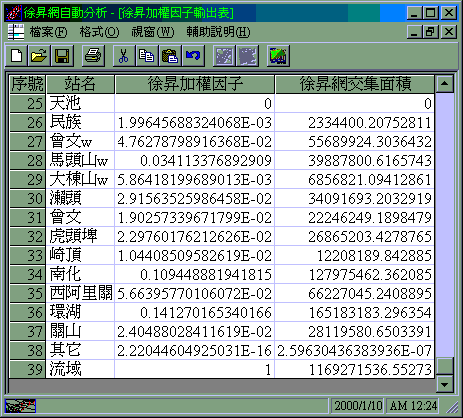This screenshot has width=463, height=418.
Task: Save using the floppy disk icon
Action: coord(61,55)
